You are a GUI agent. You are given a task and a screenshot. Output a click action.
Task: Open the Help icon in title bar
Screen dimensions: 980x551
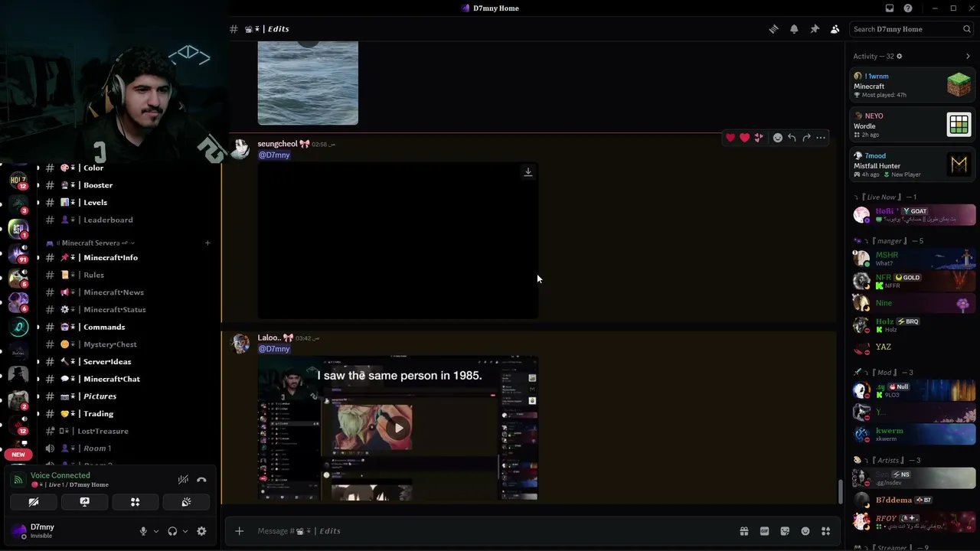(x=908, y=8)
